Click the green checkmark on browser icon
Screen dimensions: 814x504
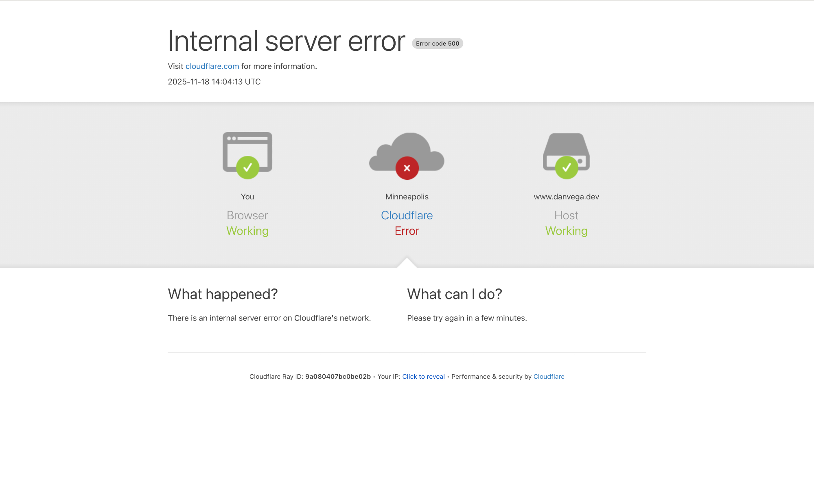[247, 168]
